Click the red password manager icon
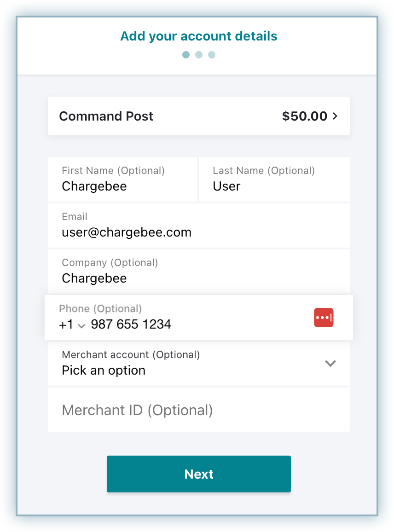This screenshot has height=532, width=394. click(x=324, y=318)
